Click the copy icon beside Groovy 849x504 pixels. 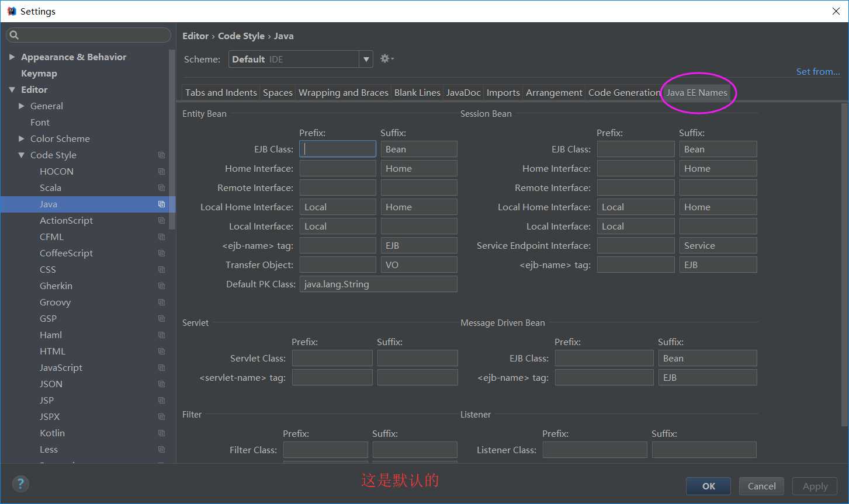162,302
